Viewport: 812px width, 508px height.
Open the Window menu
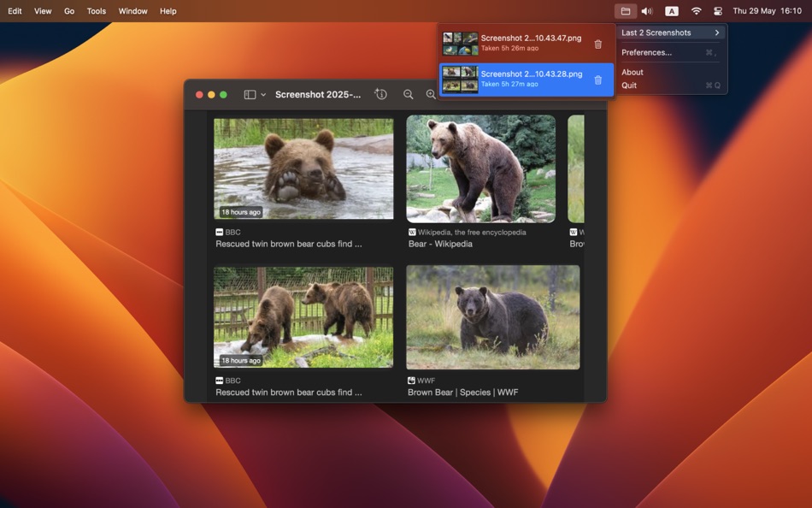pyautogui.click(x=132, y=11)
